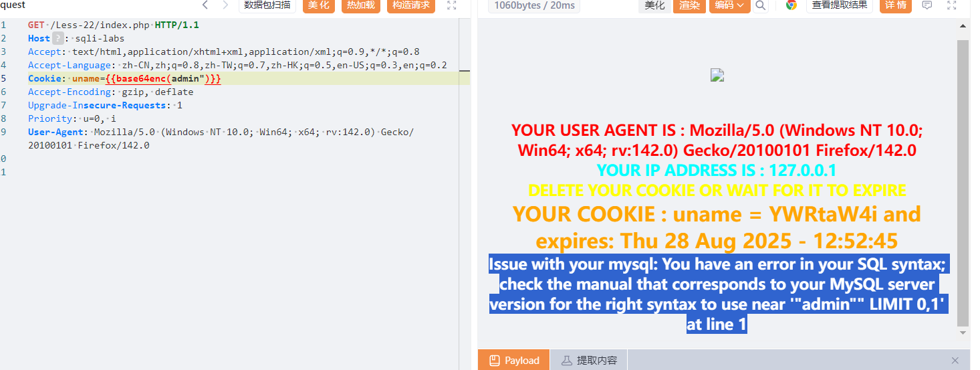Viewport: 980px width, 370px height.
Task: Open response in Chrome browser icon
Action: (791, 5)
